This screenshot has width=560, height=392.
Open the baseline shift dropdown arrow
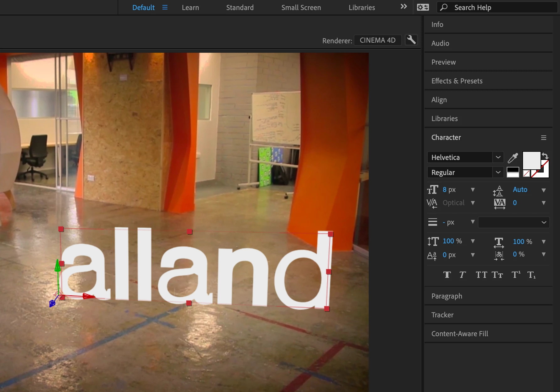(473, 255)
